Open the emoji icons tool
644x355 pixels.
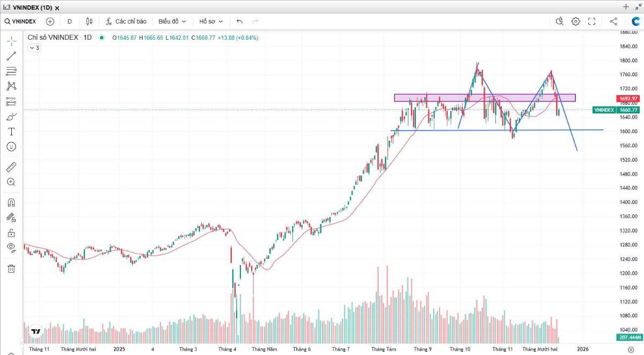point(11,147)
